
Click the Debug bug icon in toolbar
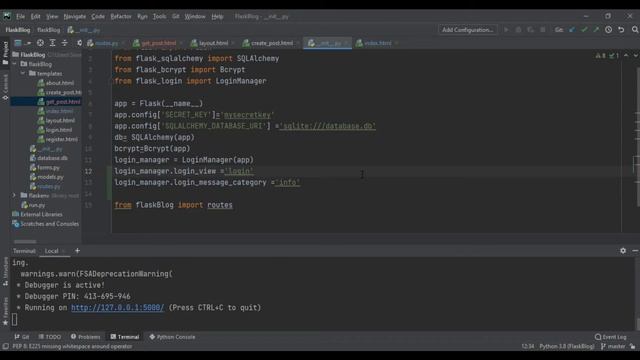(518, 30)
